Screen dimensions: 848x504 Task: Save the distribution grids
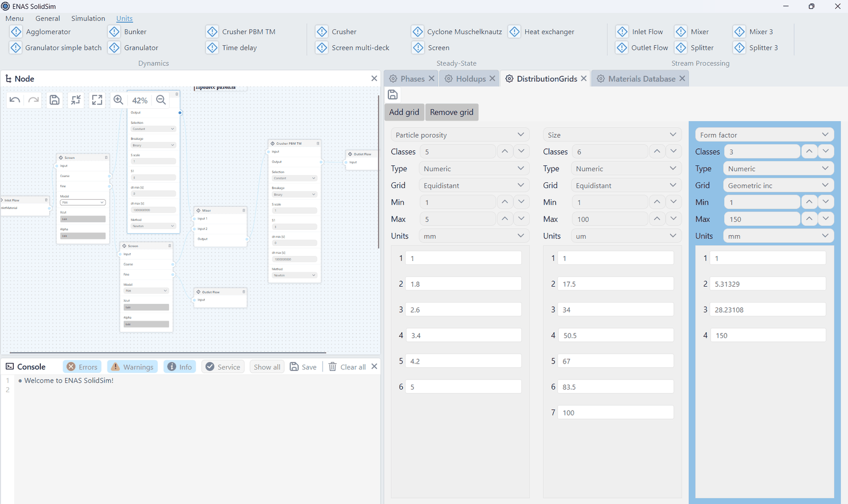(x=393, y=95)
